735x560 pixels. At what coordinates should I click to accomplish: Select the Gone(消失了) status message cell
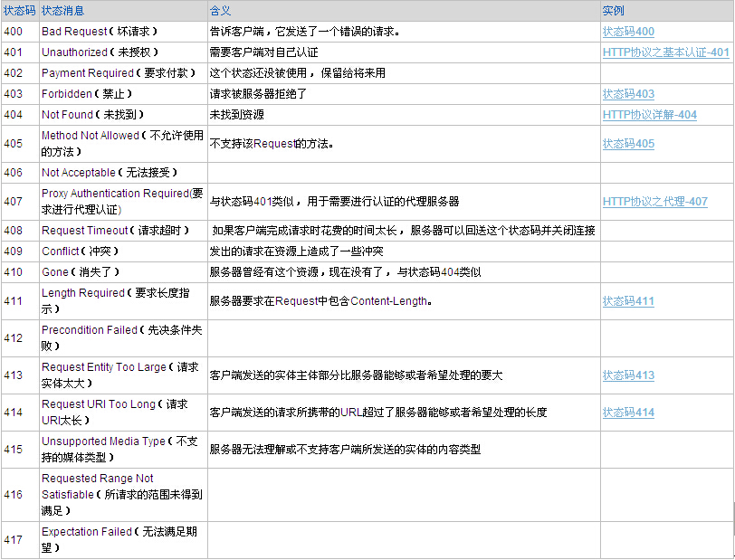80,272
